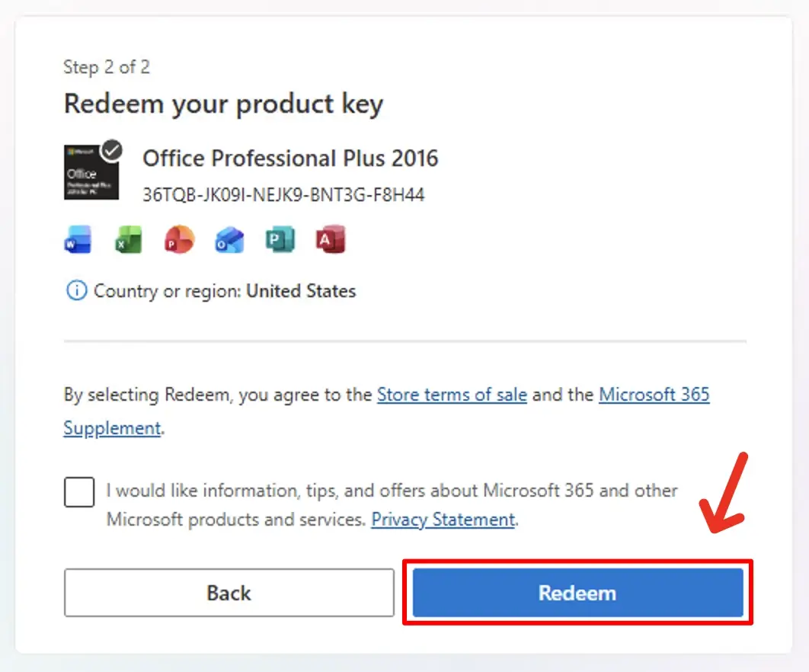Screen dimensions: 809x672
Task: Click the Office Professional Plus 2016 title
Action: click(290, 158)
